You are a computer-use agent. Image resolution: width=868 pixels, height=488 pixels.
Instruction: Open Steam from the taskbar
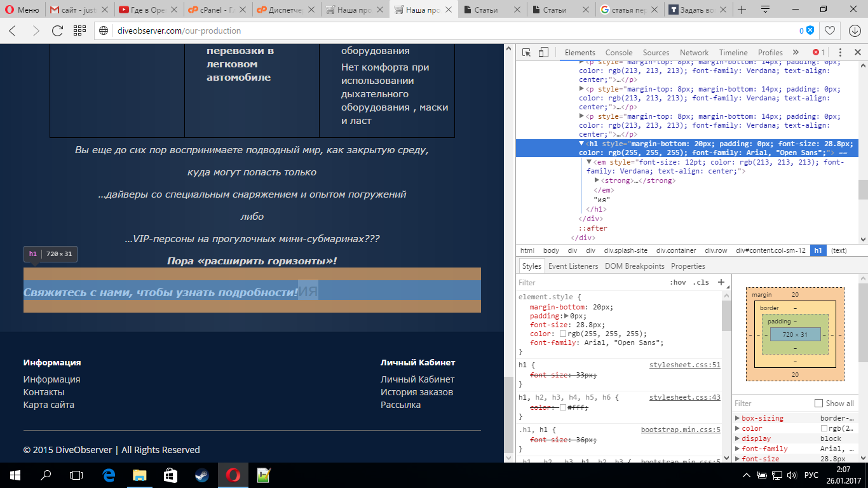[201, 475]
